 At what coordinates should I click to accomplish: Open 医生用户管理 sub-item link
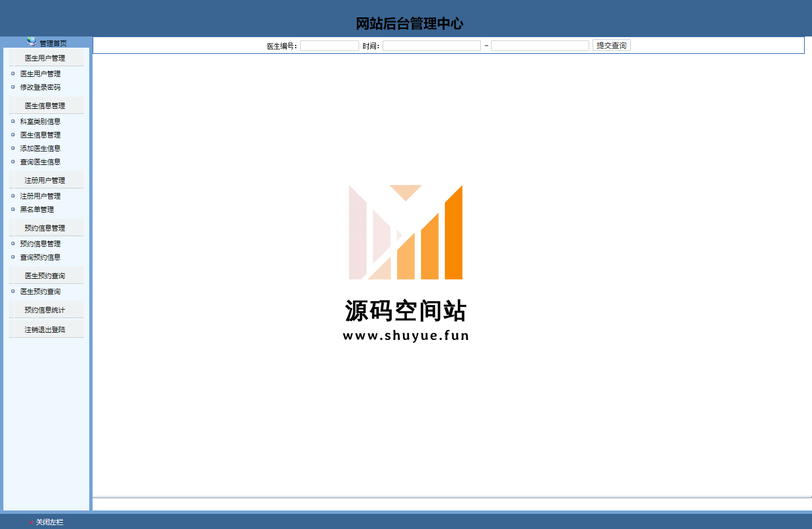click(x=40, y=73)
